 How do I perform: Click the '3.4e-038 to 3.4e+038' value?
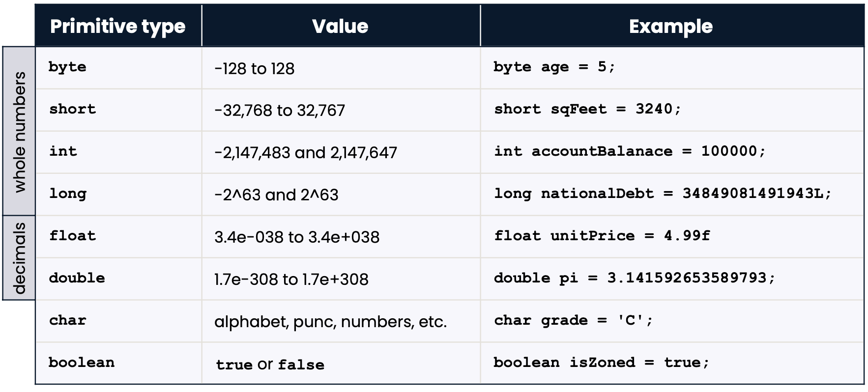click(297, 237)
